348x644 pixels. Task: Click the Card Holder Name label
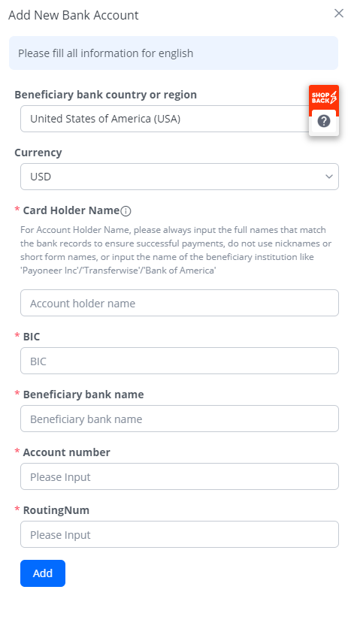[71, 210]
